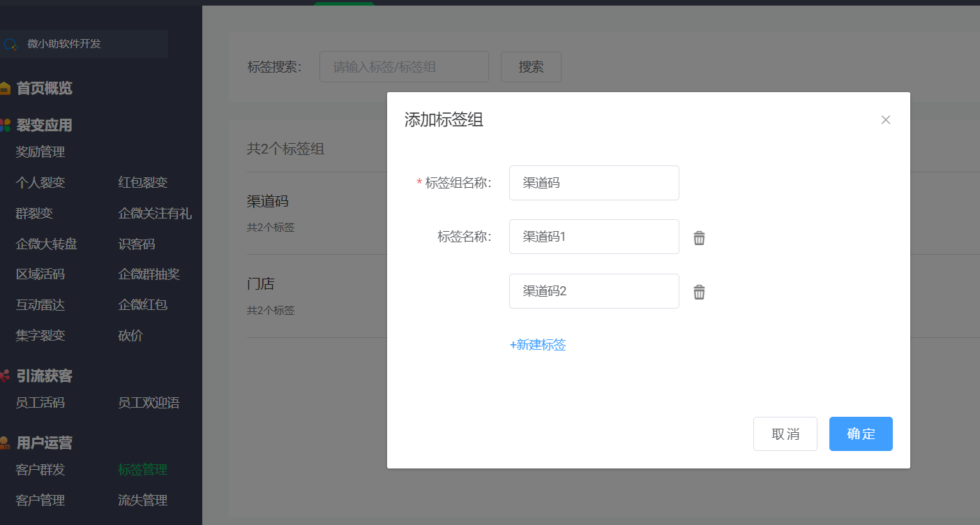
Task: Click the 搜索 button
Action: 531,67
